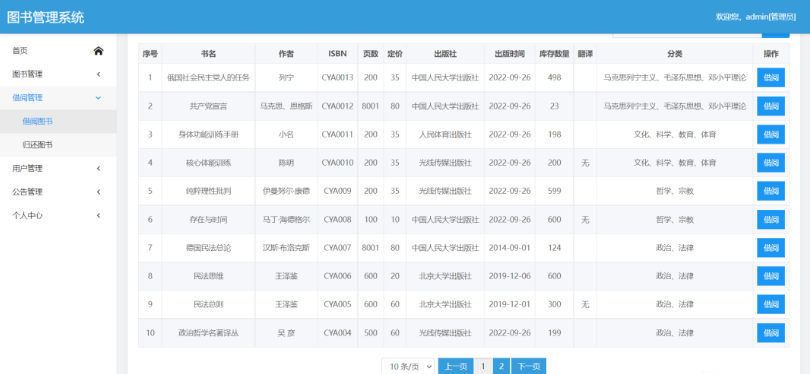Screen dimensions: 810x374
Task: Click 借阅 for 共产党宣言
Action: tap(771, 106)
